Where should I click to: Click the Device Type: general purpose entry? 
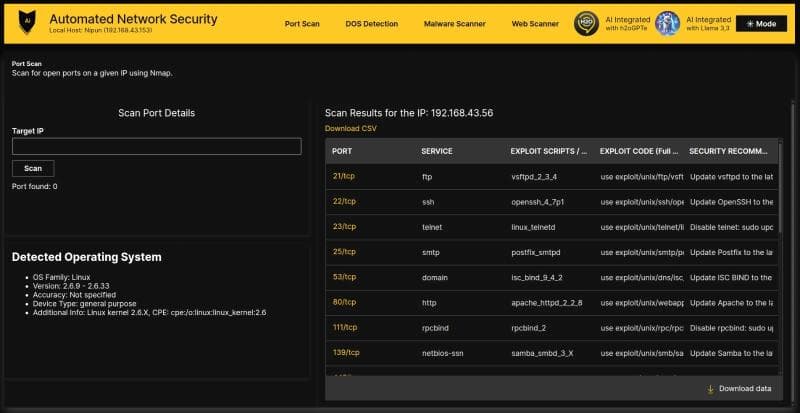click(x=84, y=303)
